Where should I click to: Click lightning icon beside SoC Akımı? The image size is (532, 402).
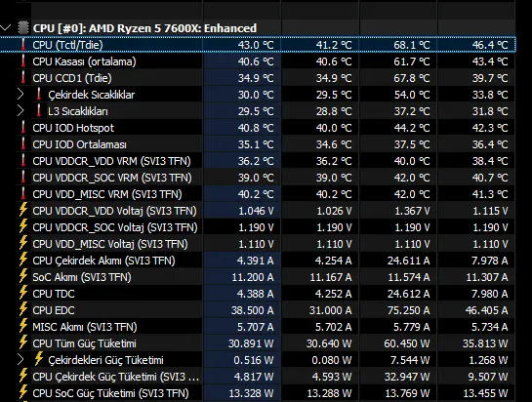(23, 276)
